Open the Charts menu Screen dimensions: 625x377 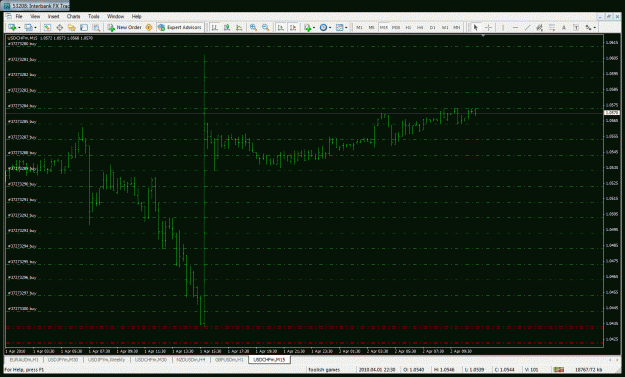point(73,16)
